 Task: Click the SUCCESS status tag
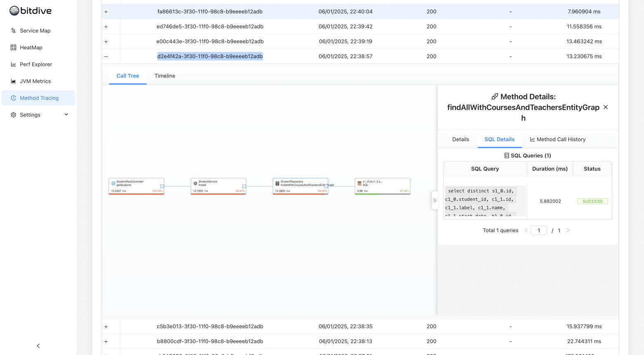point(592,201)
